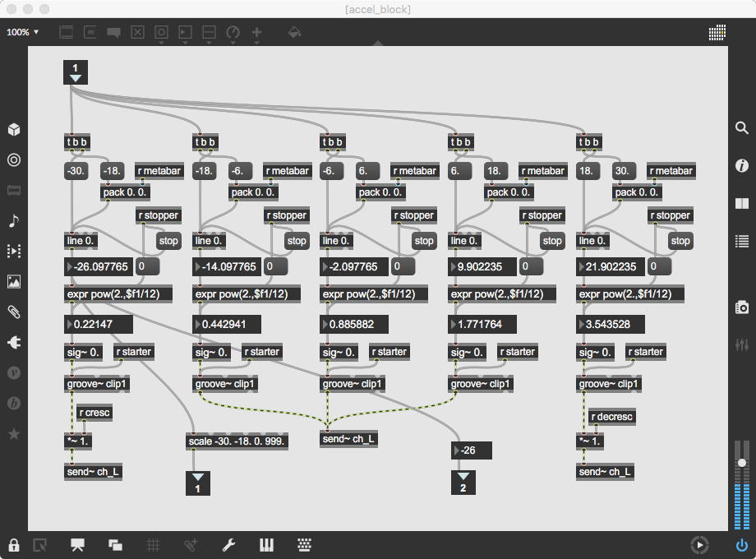Screen dimensions: 756x559
Task: Select the r cresc object
Action: [94, 413]
